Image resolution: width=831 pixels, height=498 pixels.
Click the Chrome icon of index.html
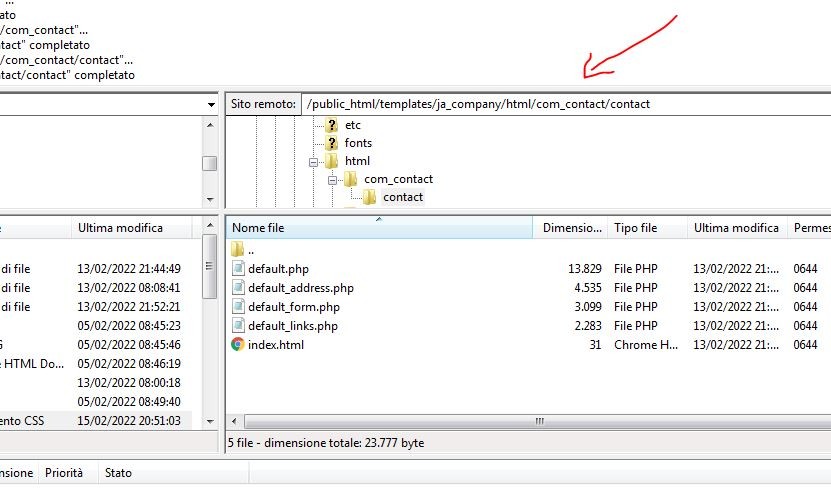[x=238, y=344]
